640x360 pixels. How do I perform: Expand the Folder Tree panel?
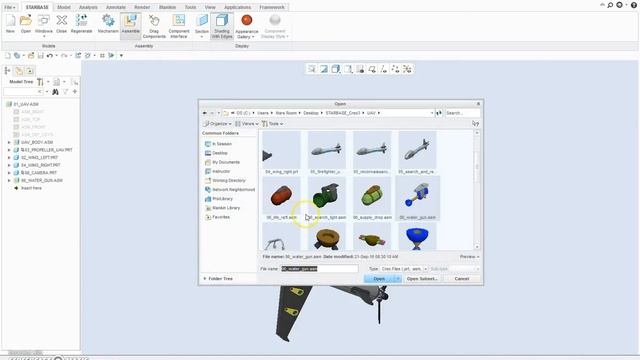coord(218,279)
